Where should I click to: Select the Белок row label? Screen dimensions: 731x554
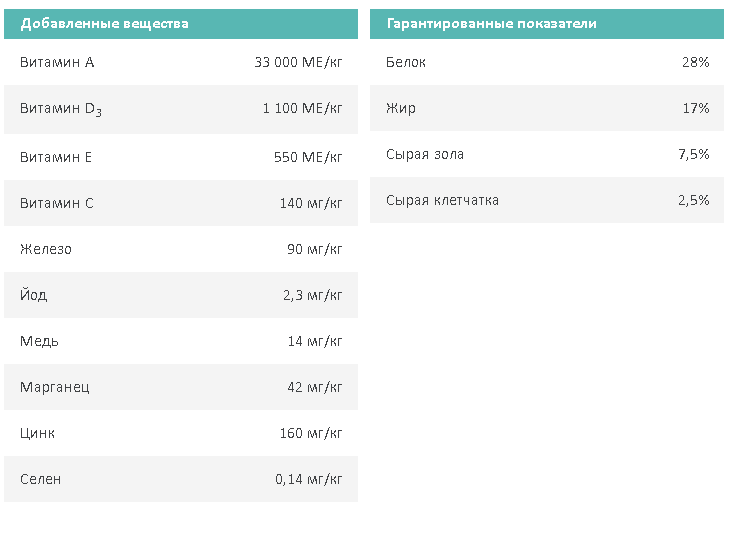pyautogui.click(x=406, y=62)
